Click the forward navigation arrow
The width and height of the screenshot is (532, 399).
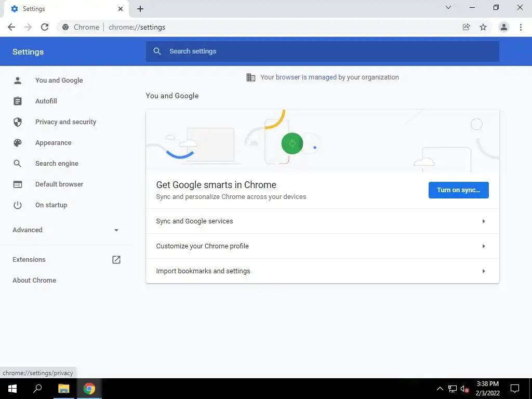(x=28, y=27)
